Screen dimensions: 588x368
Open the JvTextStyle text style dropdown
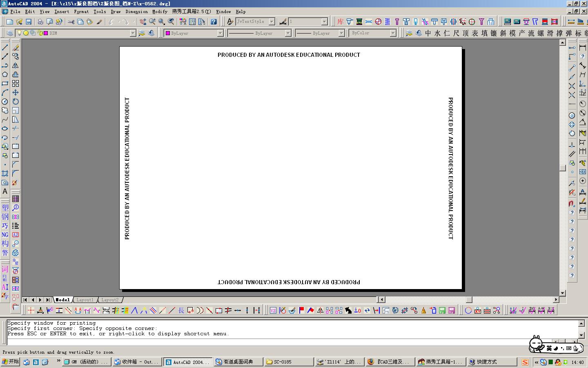pos(272,22)
